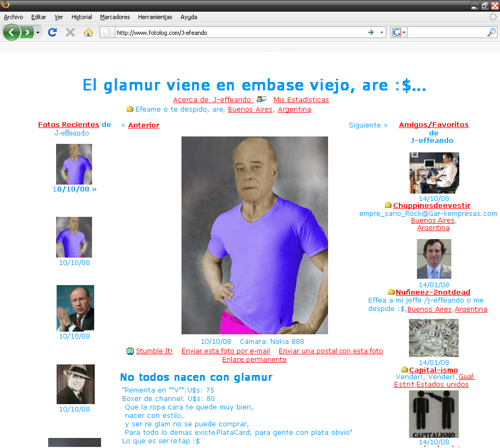Image resolution: width=500 pixels, height=448 pixels.
Task: Click the Argentina link under Nuñeeez-2notdead
Action: pos(471,309)
